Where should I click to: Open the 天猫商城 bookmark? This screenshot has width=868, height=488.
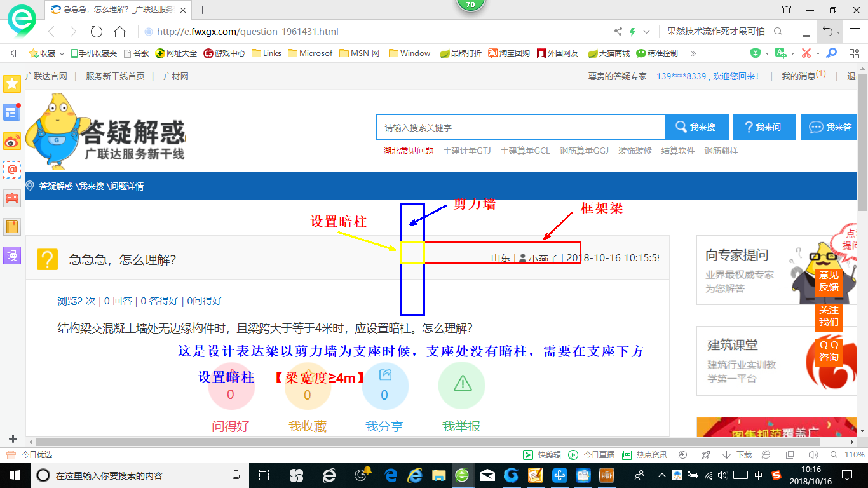coord(609,53)
